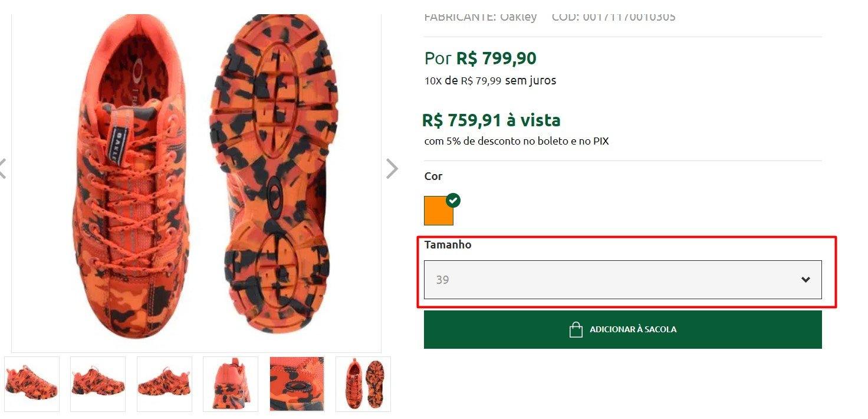Select the top and sole thumbnail

coord(363,384)
